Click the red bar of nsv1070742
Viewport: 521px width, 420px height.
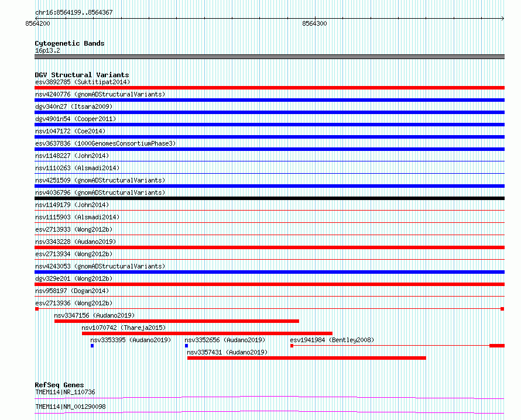point(207,333)
